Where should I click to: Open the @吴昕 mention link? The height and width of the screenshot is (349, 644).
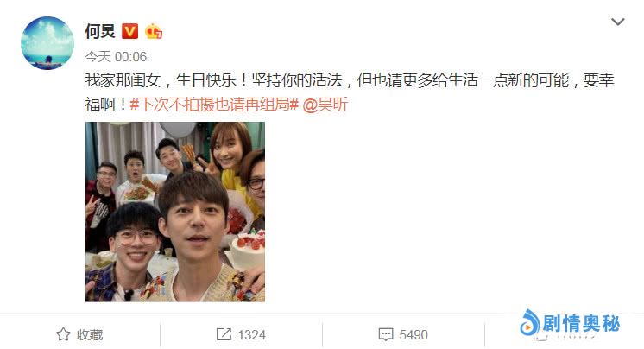(x=325, y=105)
